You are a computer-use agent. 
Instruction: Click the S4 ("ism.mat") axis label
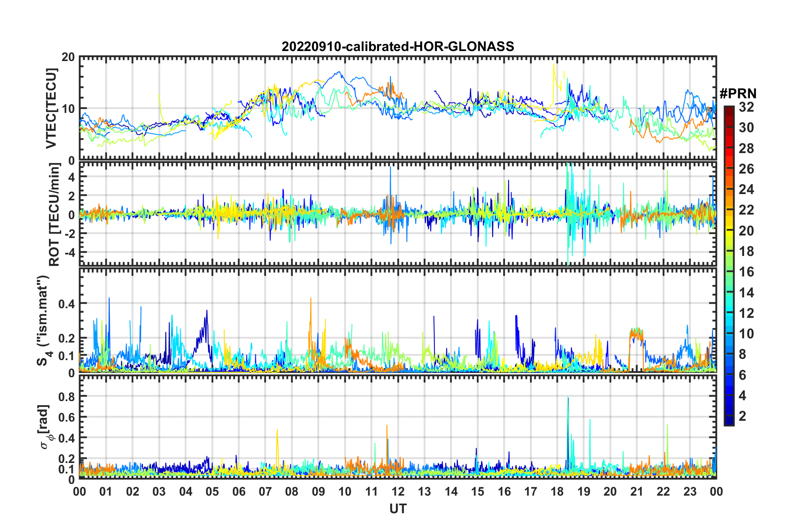(x=43, y=320)
